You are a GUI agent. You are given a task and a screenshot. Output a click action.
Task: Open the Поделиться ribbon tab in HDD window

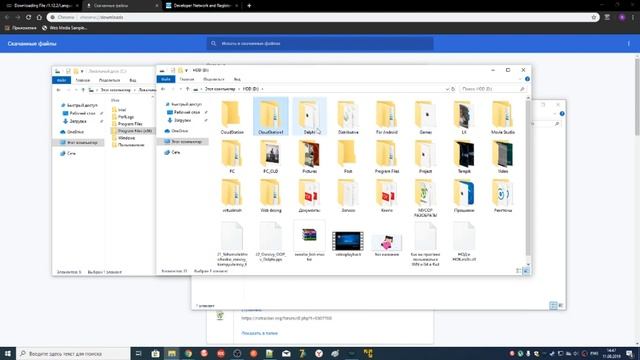[213, 79]
